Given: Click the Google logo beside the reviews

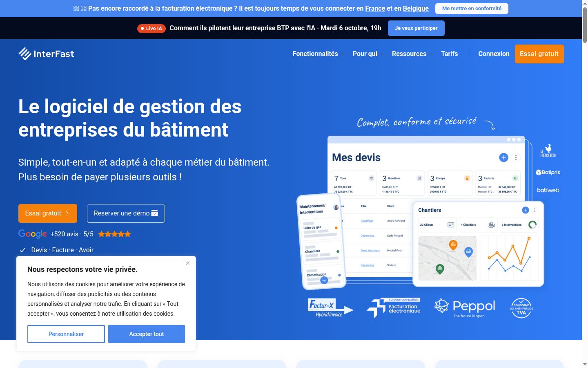Looking at the screenshot, I should 33,234.
